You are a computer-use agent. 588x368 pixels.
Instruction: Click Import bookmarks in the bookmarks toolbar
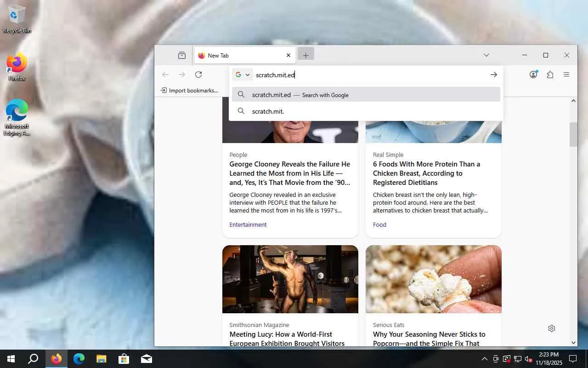coord(189,91)
